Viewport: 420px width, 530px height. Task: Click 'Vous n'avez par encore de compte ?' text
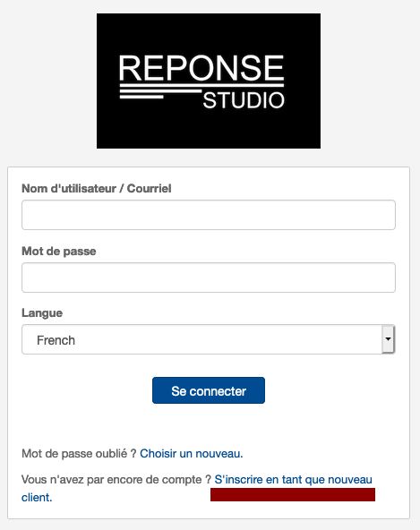[116, 479]
